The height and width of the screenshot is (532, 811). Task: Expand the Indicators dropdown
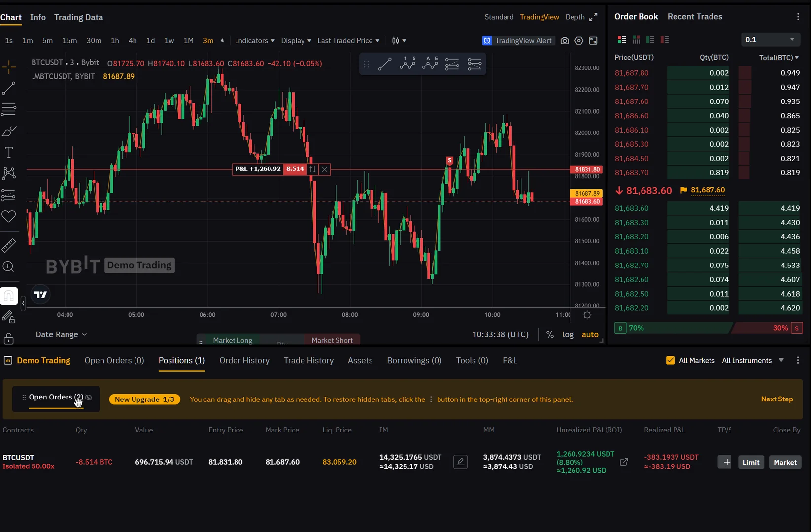tap(255, 41)
